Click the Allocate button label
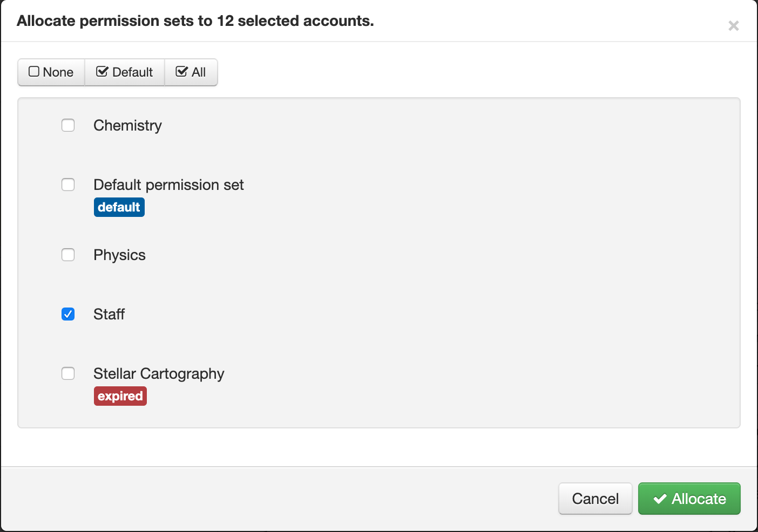Viewport: 758px width, 532px height. [x=699, y=499]
